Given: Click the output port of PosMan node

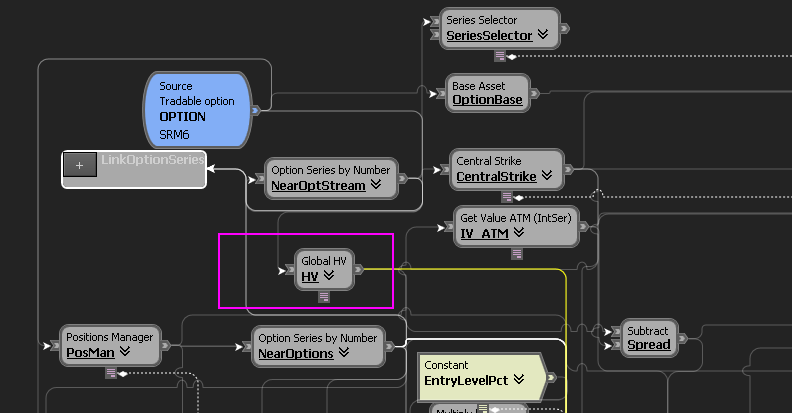Looking at the screenshot, I should click(165, 346).
